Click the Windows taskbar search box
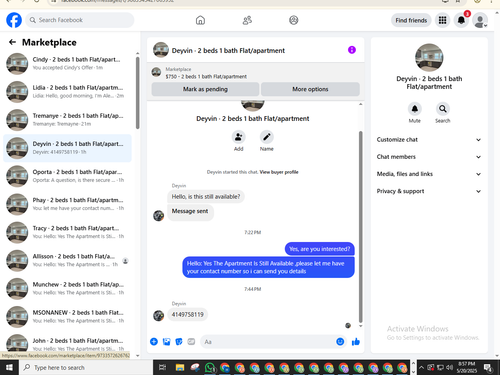Viewport: 500px width, 375px height. click(x=86, y=367)
